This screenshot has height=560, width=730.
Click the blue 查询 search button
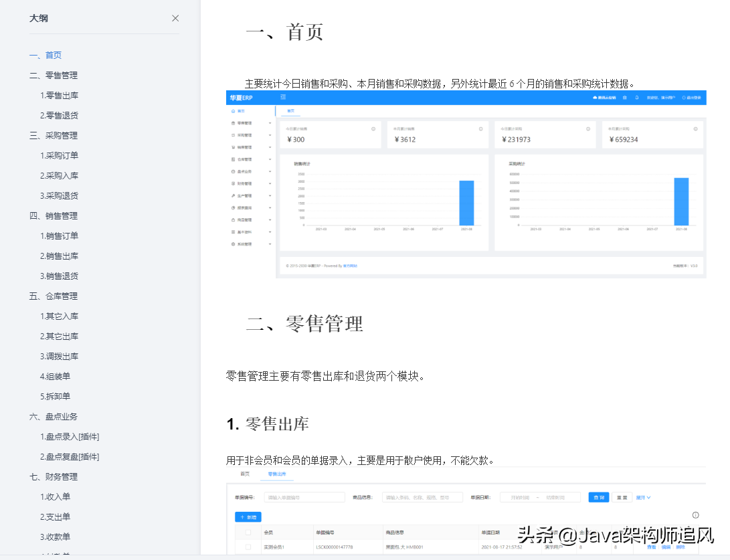[x=599, y=498]
